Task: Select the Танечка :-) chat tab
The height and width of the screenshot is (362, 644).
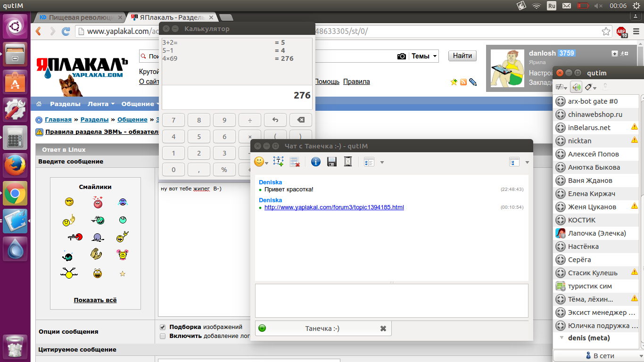Action: click(x=323, y=329)
